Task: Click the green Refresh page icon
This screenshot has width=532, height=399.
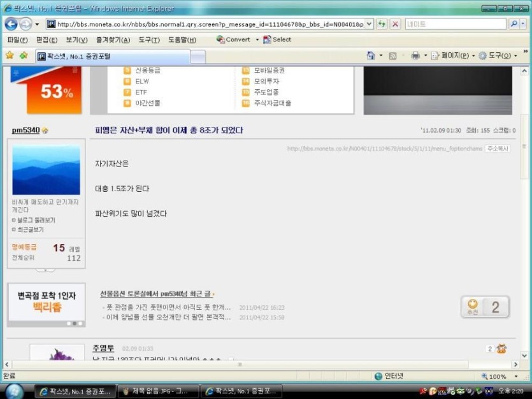Action: tap(382, 24)
